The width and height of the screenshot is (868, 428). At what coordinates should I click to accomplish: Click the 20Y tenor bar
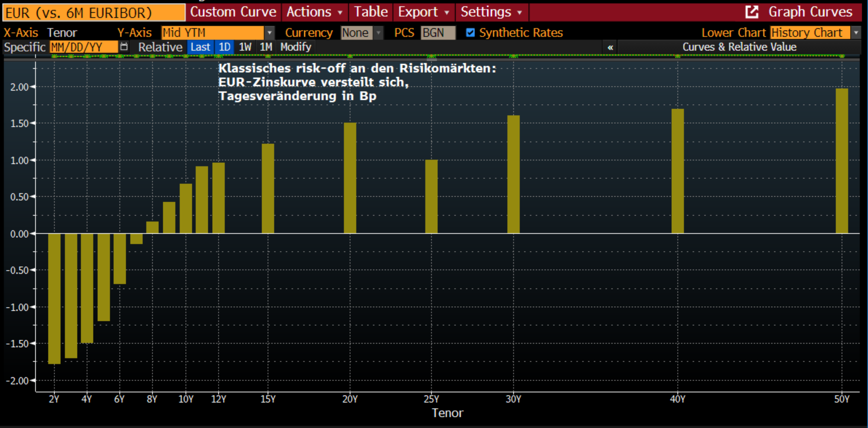[x=350, y=178]
